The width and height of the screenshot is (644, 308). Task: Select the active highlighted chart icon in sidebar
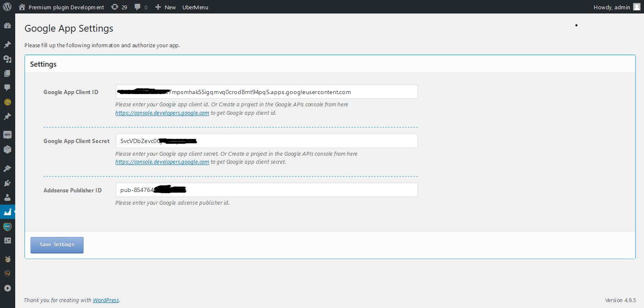(7, 212)
